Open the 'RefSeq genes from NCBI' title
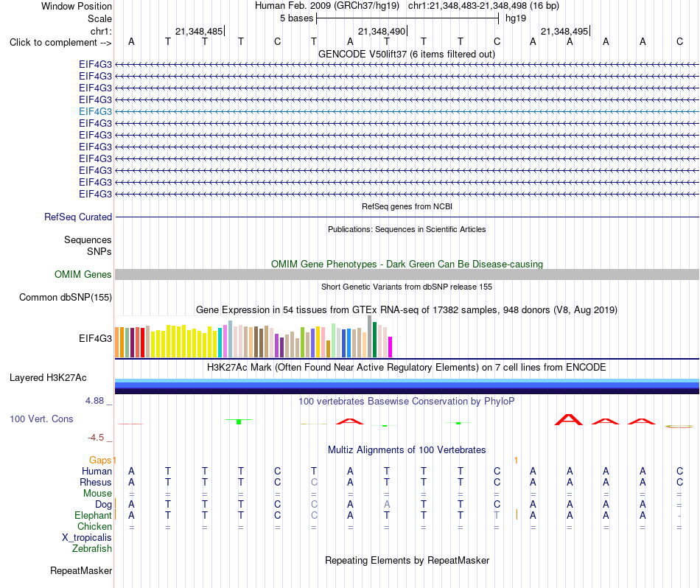700x588 pixels. pyautogui.click(x=407, y=207)
